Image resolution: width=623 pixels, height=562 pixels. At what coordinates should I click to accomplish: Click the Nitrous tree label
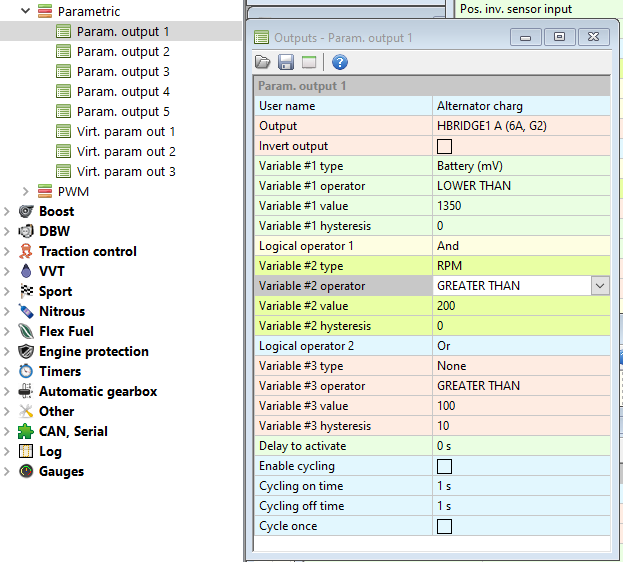click(62, 311)
